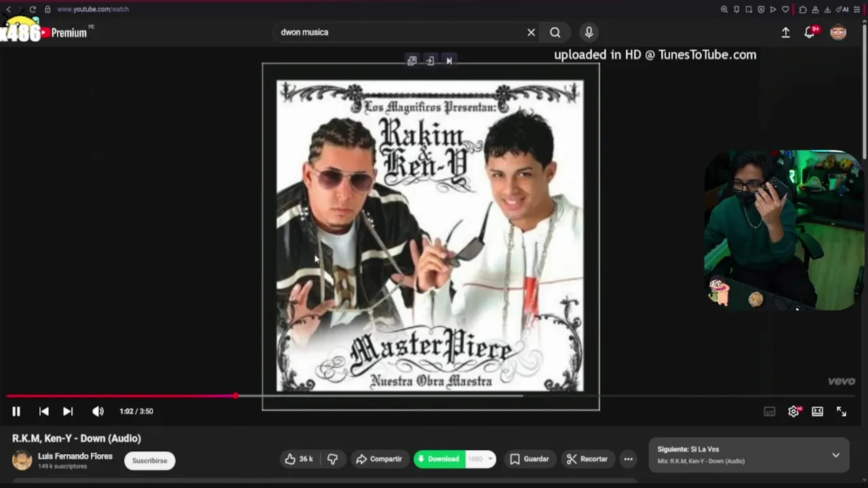The image size is (868, 488).
Task: Open Luis Fernando Flores channel name
Action: pyautogui.click(x=75, y=456)
